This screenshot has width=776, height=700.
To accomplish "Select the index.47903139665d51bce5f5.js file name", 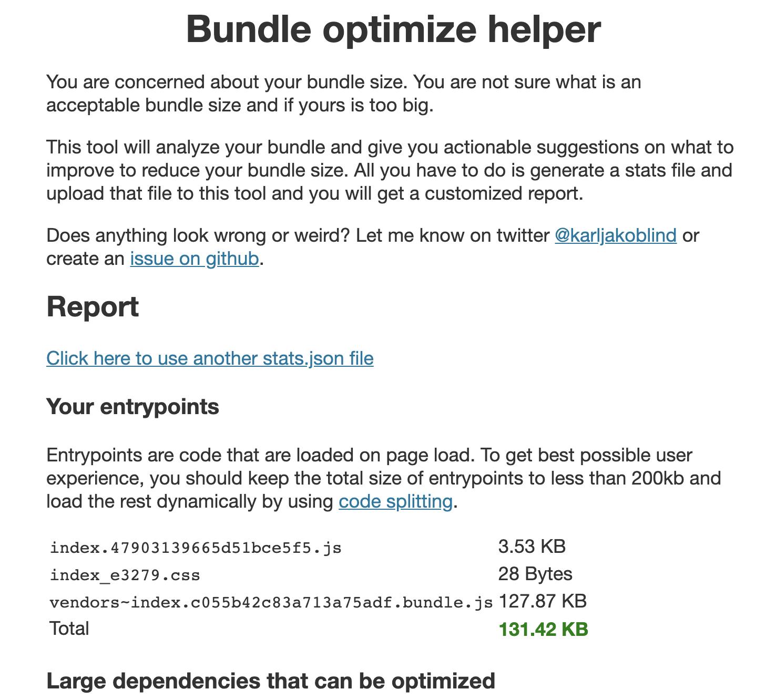I will pyautogui.click(x=196, y=548).
